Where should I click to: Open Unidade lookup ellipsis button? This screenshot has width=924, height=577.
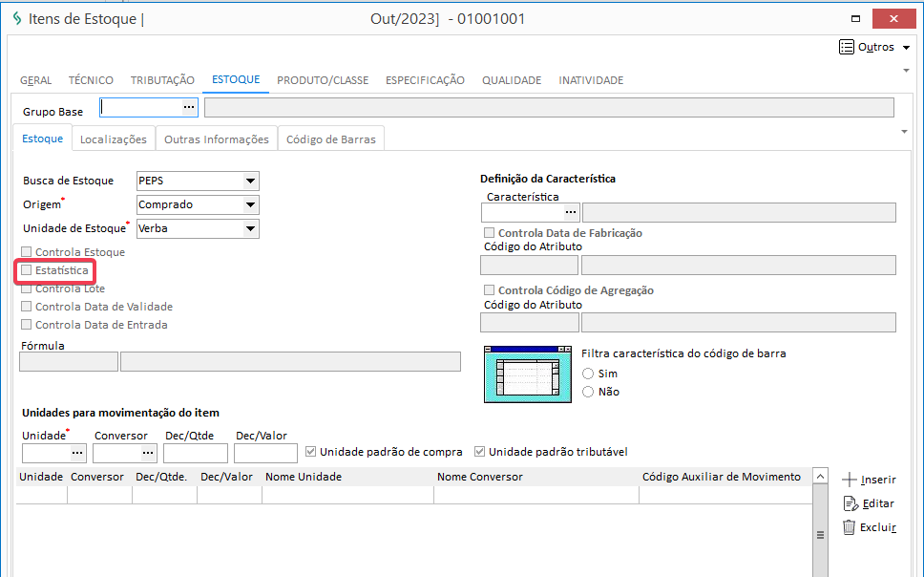(x=77, y=453)
